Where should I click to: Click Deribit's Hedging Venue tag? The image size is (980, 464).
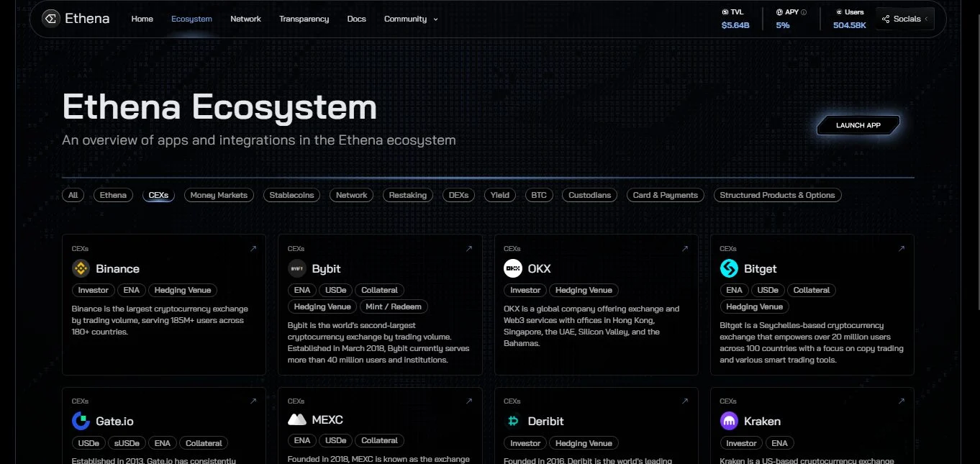(584, 443)
